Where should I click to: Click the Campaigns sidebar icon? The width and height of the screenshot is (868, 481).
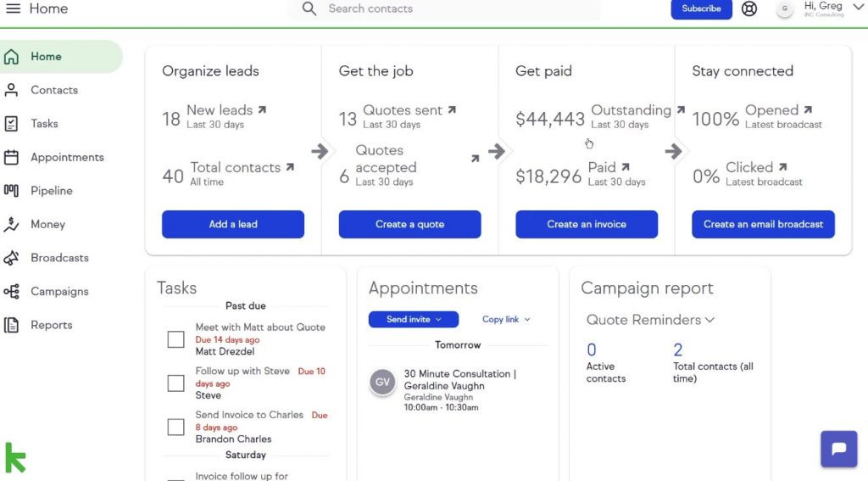pyautogui.click(x=11, y=292)
